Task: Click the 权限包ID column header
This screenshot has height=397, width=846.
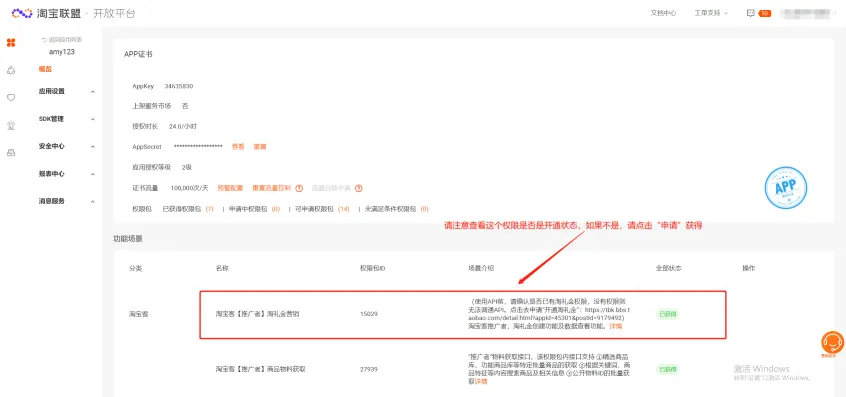Action: [x=372, y=268]
